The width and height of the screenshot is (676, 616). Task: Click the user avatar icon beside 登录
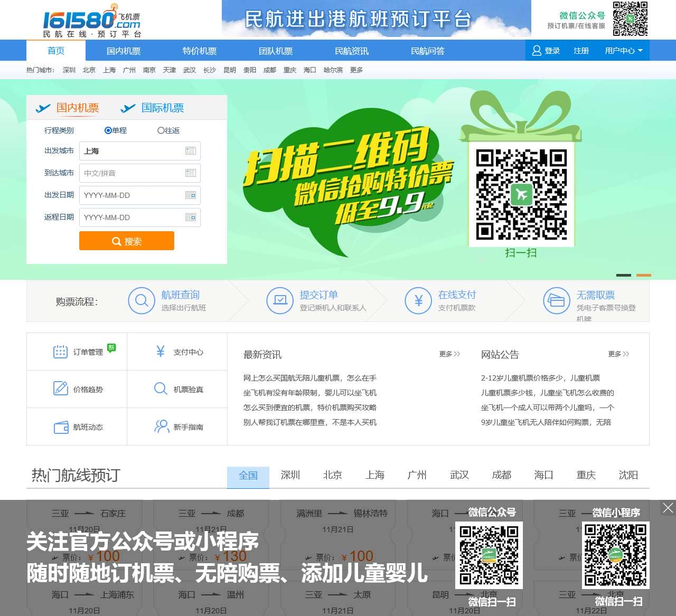537,51
